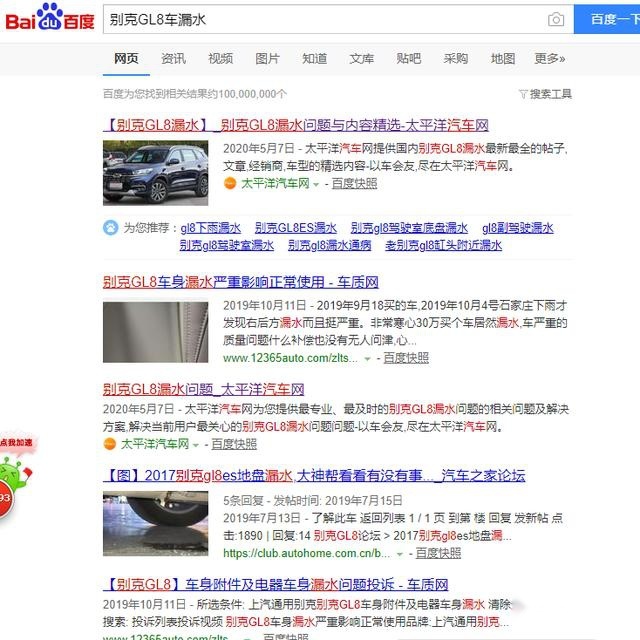The image size is (640, 640).
Task: Click recommended search gl8下雨漏水
Action: 211,228
